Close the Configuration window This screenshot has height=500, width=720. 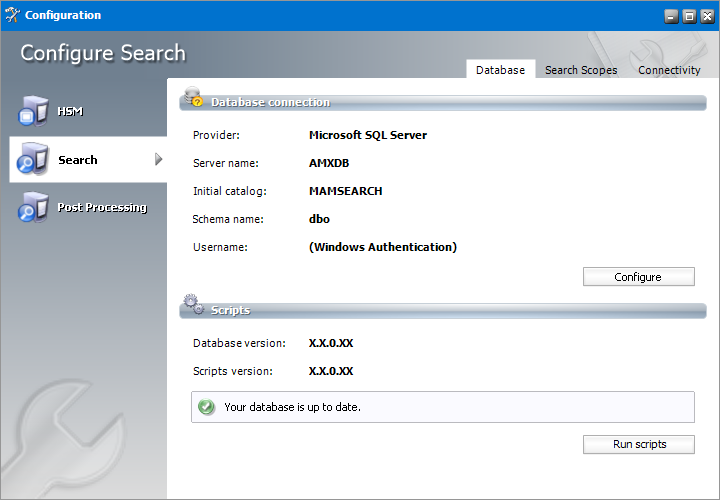(x=706, y=16)
